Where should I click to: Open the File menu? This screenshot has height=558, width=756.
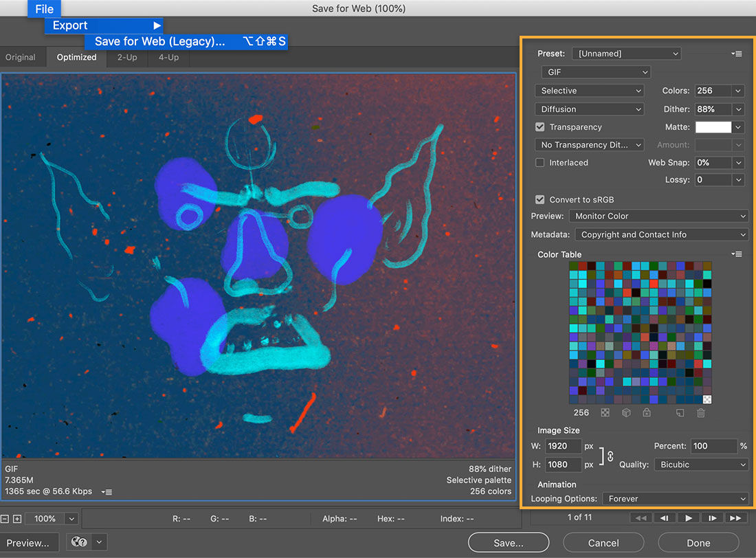(x=45, y=9)
